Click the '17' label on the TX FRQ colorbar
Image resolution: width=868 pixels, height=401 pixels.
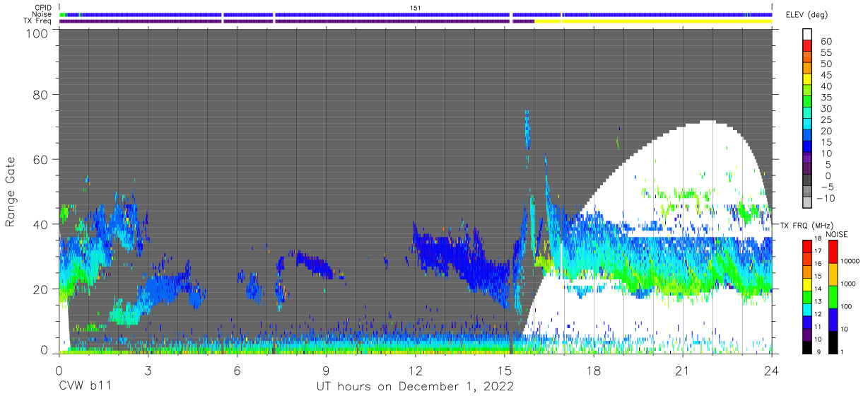(819, 250)
